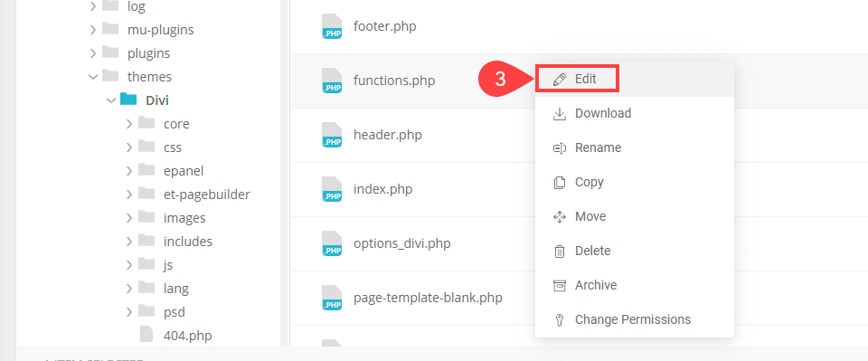
Task: Click the blue Divi folder icon
Action: (x=128, y=100)
